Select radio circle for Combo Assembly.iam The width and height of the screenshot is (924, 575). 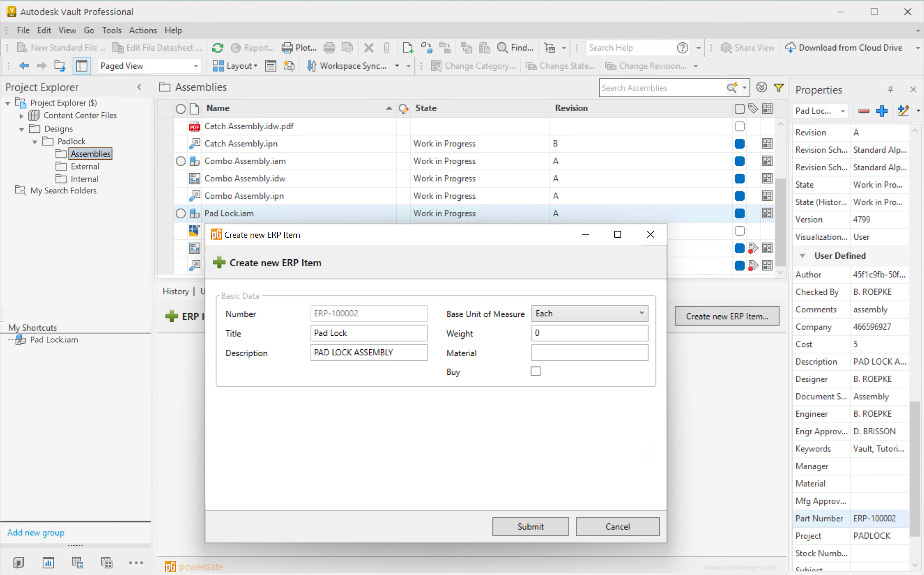click(x=181, y=161)
